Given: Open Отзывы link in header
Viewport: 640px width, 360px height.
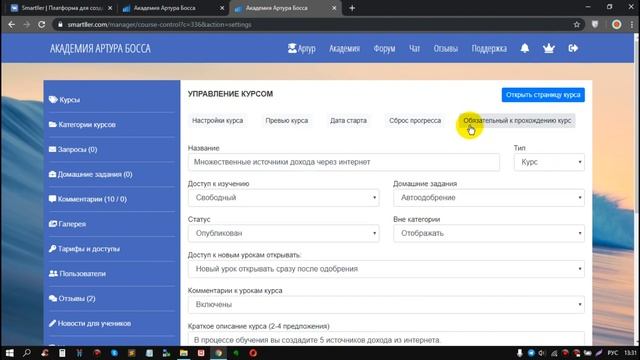Looking at the screenshot, I should [x=445, y=48].
